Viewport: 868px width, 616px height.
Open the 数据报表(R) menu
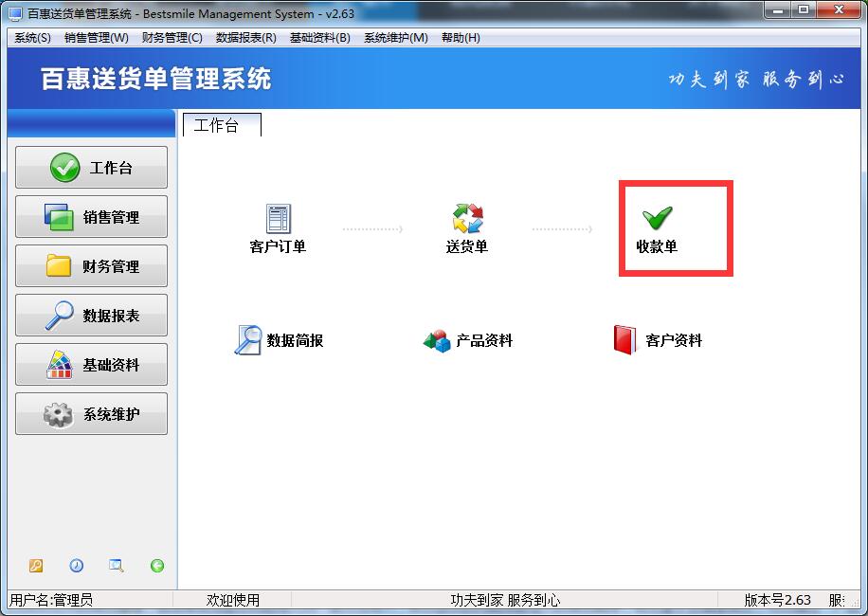[246, 38]
